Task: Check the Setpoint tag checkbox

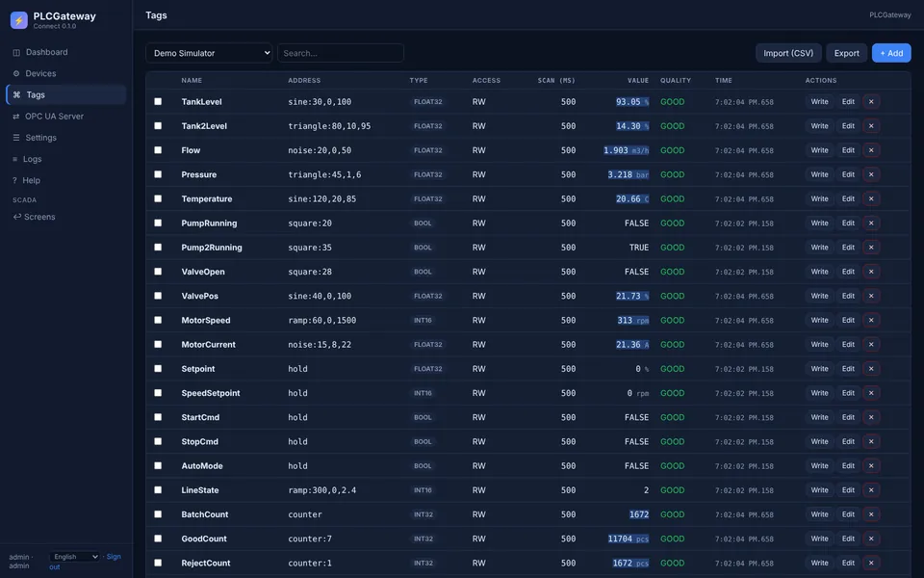Action: coord(158,369)
